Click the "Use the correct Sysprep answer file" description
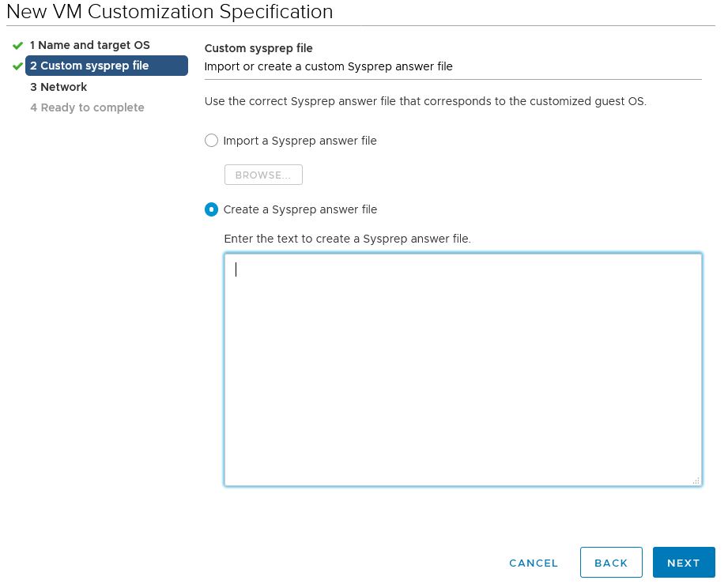The width and height of the screenshot is (728, 584). [x=425, y=101]
